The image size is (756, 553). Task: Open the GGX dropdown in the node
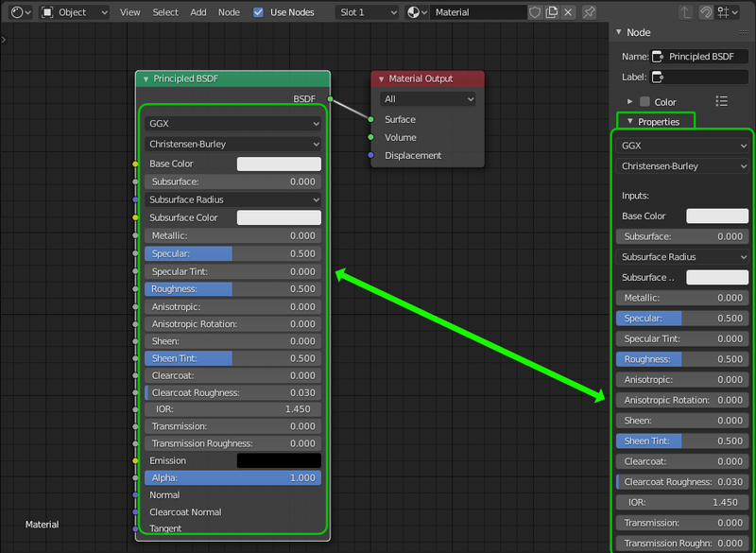point(233,124)
